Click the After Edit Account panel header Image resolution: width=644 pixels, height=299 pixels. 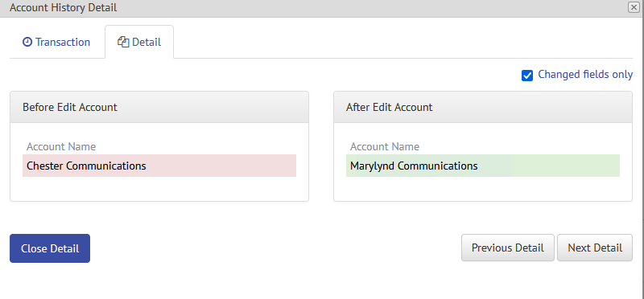pos(483,107)
